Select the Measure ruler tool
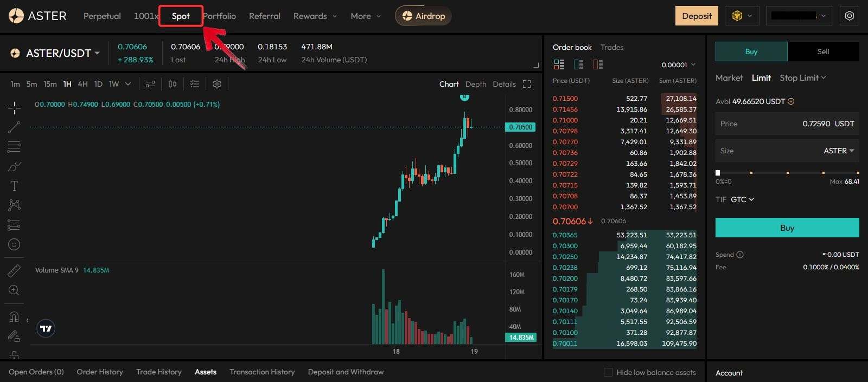 [x=14, y=270]
